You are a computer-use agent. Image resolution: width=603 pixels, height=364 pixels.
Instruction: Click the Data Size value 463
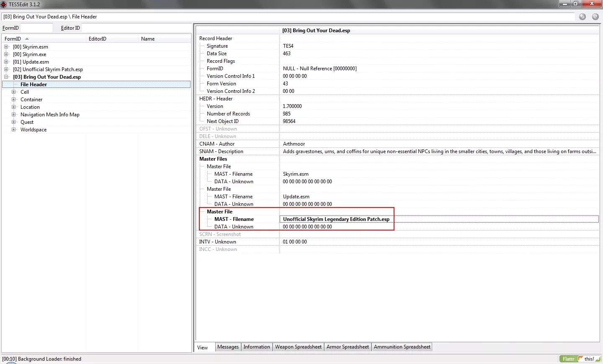286,54
